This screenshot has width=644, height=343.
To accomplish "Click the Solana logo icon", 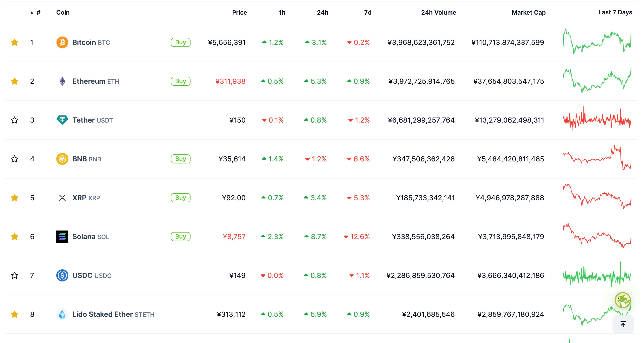I will 62,237.
